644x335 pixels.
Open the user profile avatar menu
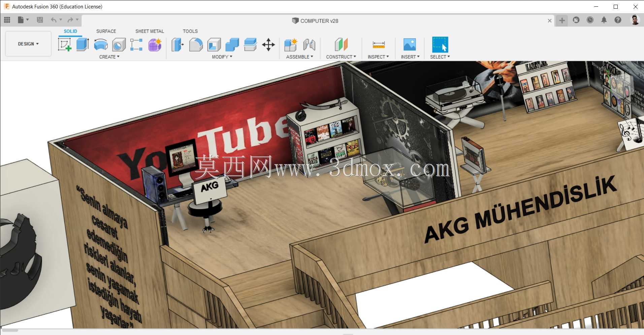click(635, 20)
